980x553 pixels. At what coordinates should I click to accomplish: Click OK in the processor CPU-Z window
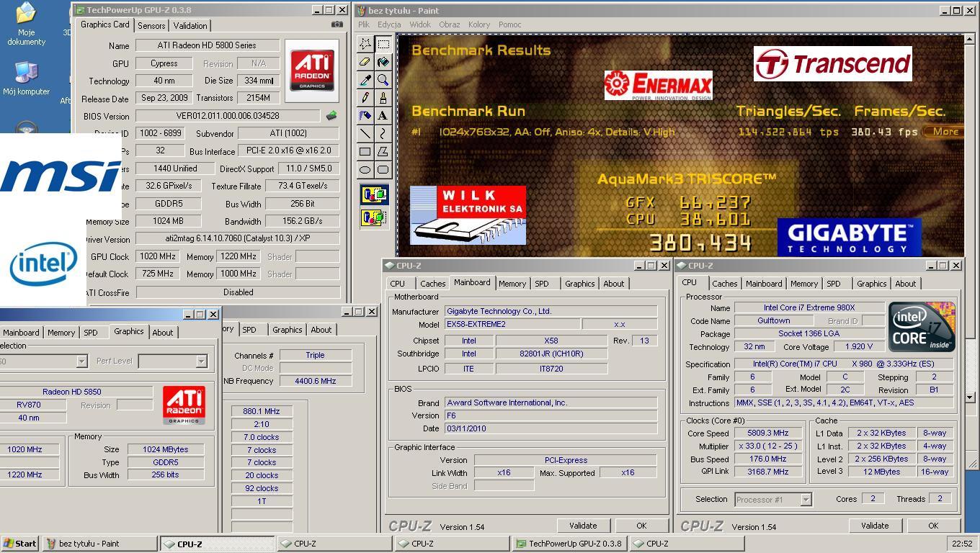[933, 526]
